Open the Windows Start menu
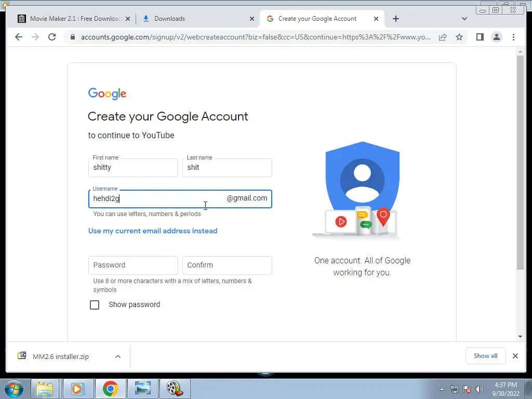The image size is (532, 399). point(14,389)
